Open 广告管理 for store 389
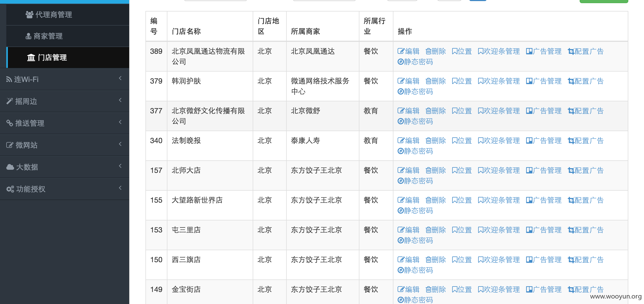 (x=544, y=51)
